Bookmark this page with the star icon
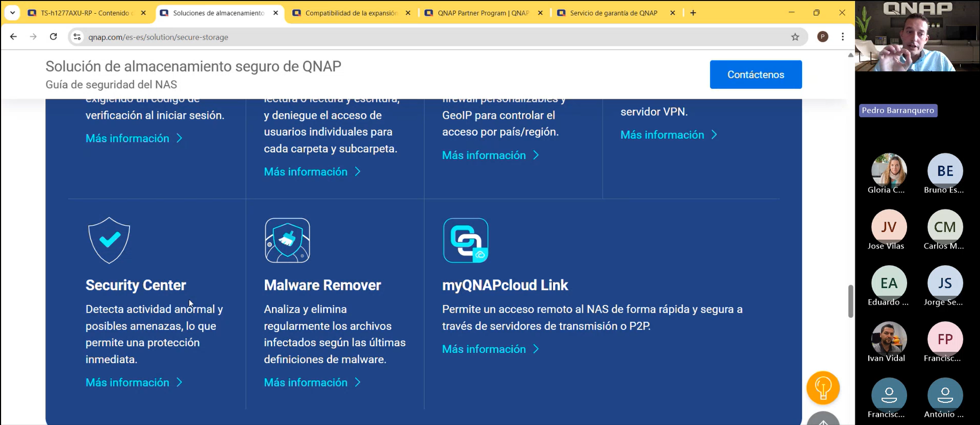Image resolution: width=980 pixels, height=425 pixels. pyautogui.click(x=795, y=37)
